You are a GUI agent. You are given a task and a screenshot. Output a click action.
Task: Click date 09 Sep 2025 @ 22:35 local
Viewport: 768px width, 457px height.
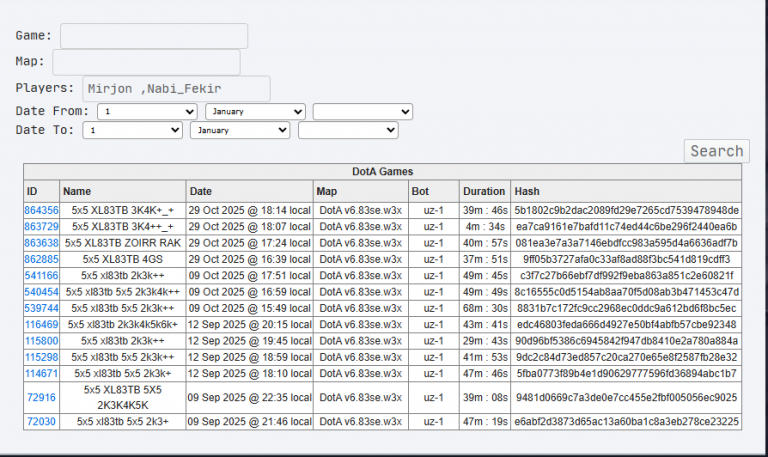(249, 397)
